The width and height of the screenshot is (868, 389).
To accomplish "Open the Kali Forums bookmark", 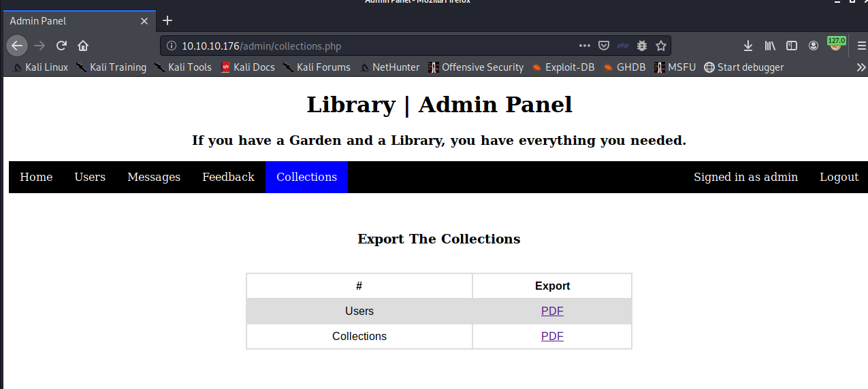I will click(317, 67).
